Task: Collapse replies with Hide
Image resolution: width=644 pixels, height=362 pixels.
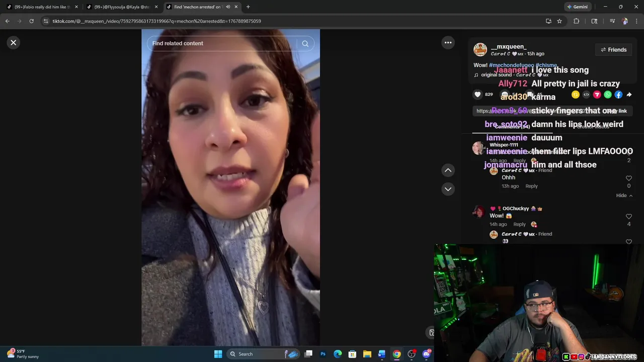Action: pos(624,196)
